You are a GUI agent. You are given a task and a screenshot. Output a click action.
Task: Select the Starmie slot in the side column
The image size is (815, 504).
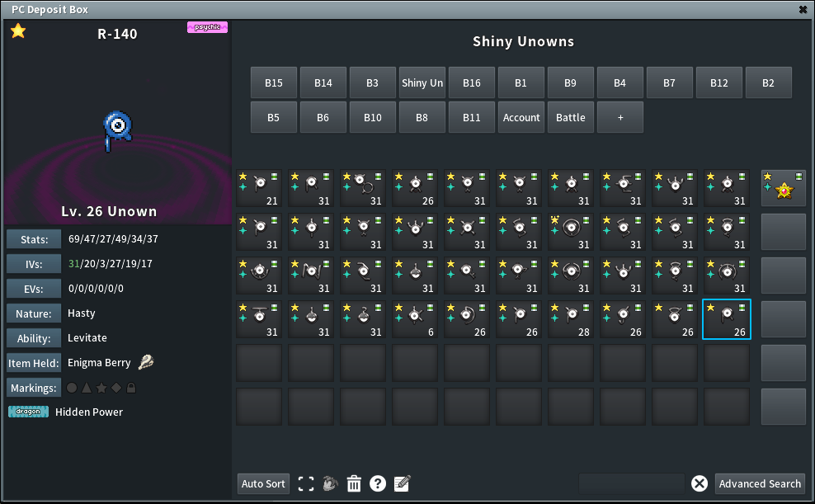(784, 188)
